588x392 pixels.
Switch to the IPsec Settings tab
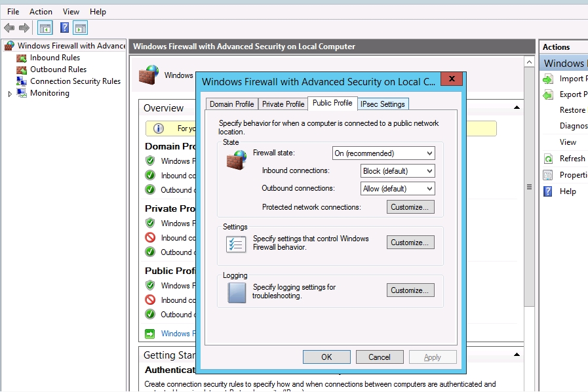tap(382, 104)
